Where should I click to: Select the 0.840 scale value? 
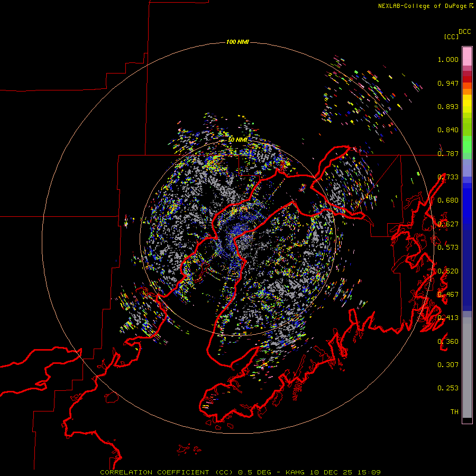click(x=448, y=130)
